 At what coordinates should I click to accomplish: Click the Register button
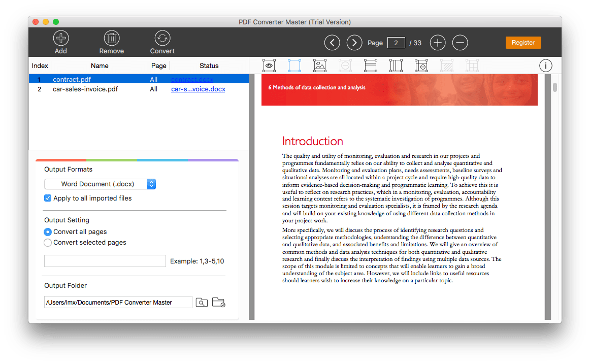(523, 43)
